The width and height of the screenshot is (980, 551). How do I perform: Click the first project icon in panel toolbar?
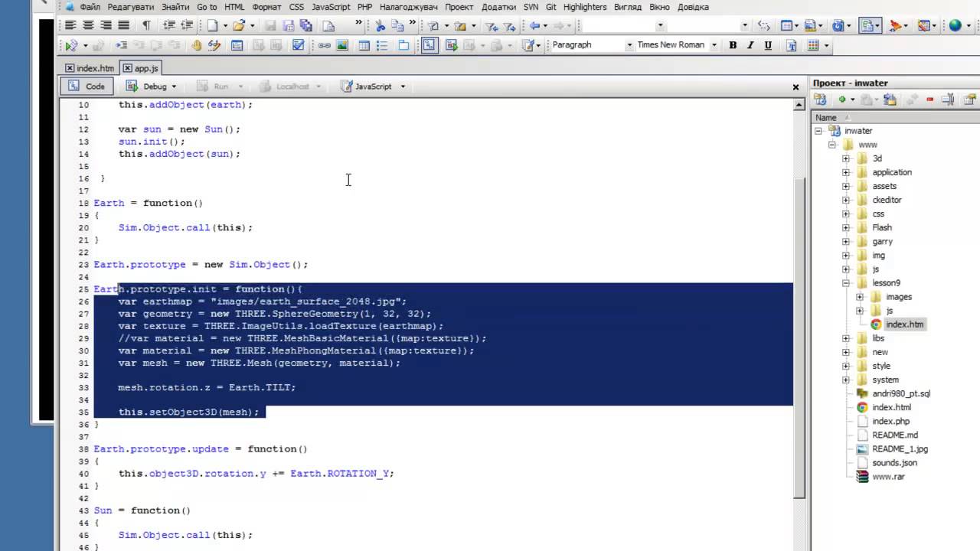coord(820,99)
